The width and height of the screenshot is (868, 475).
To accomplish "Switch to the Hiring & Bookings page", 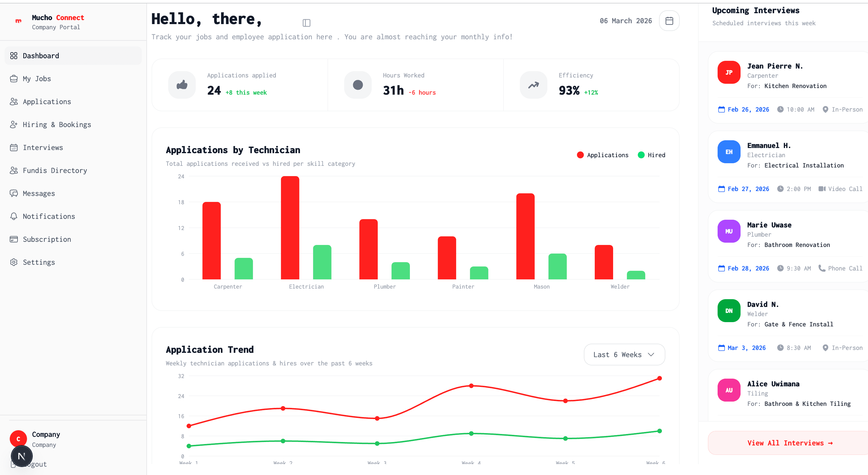I will (57, 124).
